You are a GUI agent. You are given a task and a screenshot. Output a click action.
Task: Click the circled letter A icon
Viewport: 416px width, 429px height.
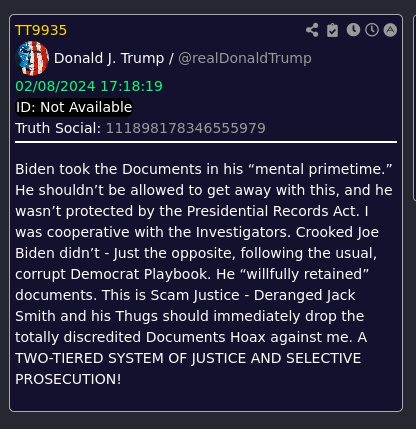[390, 30]
